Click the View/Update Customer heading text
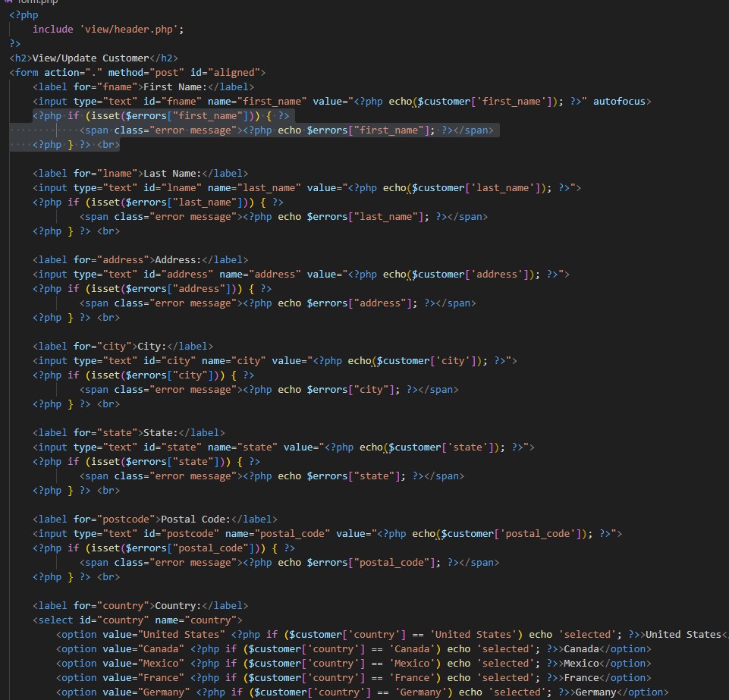729x700 pixels. click(91, 58)
